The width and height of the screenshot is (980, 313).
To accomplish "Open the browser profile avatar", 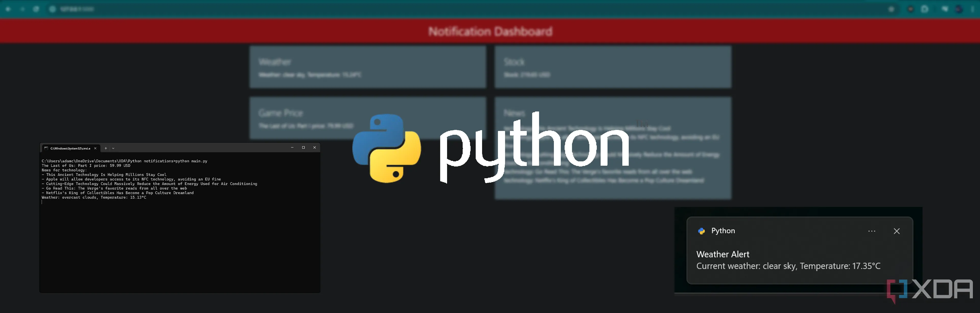I will (959, 9).
